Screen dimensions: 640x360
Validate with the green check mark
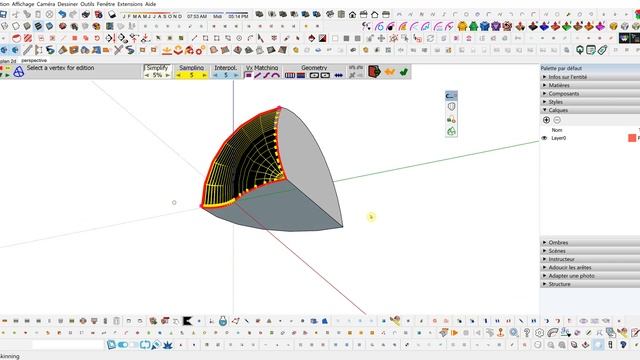click(x=404, y=72)
